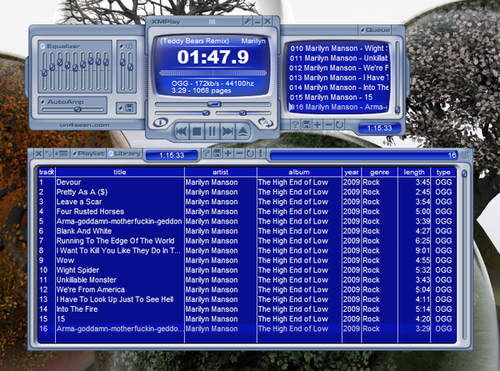
Task: Open XMPlay options with the wrench icon
Action: pos(248,21)
